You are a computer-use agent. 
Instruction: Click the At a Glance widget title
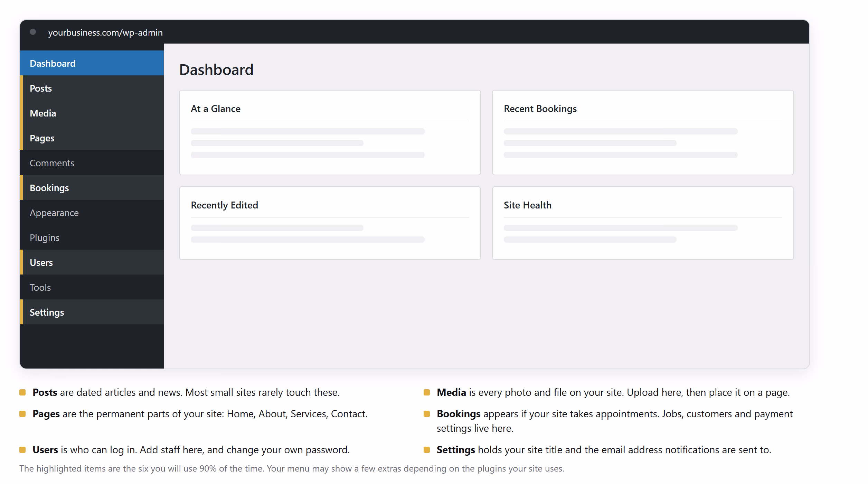click(x=216, y=109)
